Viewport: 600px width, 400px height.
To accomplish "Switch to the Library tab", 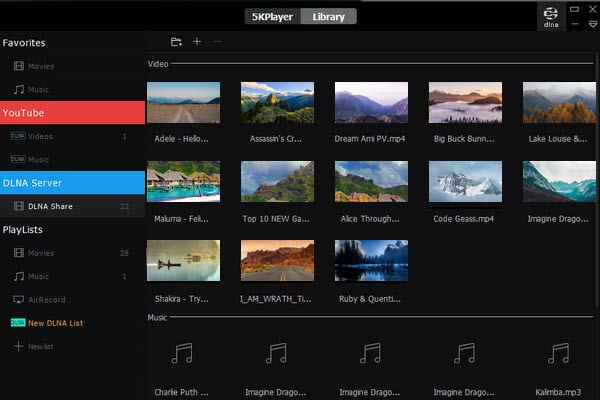I will [330, 16].
